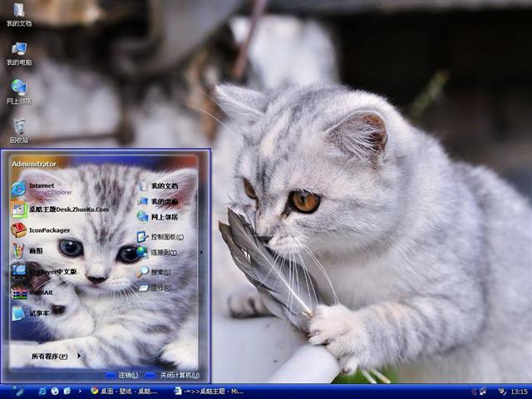Viewport: 532px width, 399px height.
Task: Launch Internet Explorer from quick launch bar
Action: click(42, 392)
